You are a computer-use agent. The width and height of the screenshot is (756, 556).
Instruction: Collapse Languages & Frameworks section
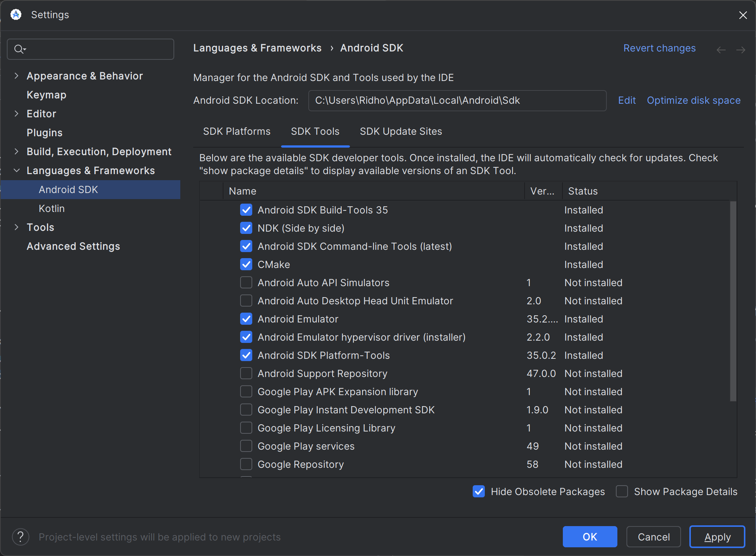coord(16,170)
